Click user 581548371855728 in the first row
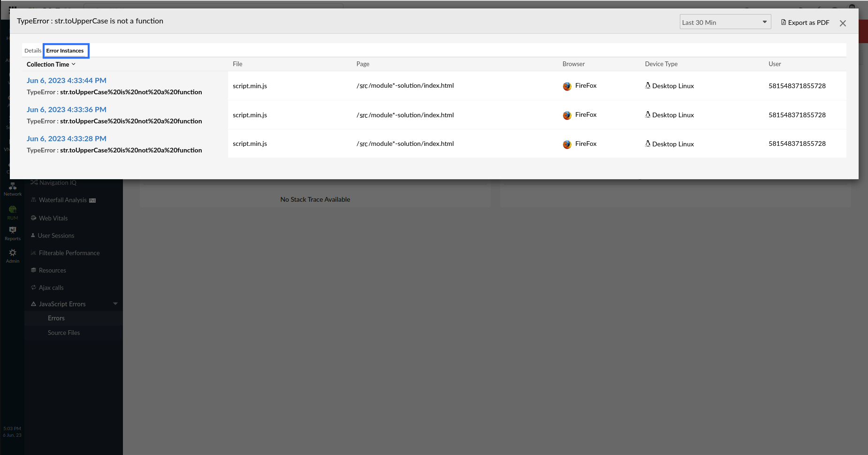868x455 pixels. (797, 86)
